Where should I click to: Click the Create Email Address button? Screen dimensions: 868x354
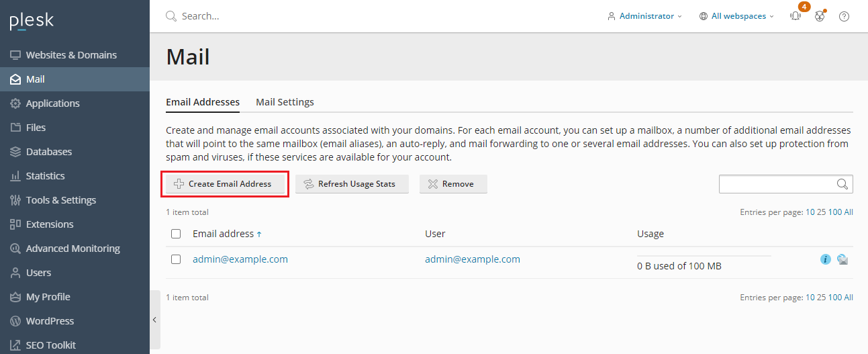tap(224, 184)
